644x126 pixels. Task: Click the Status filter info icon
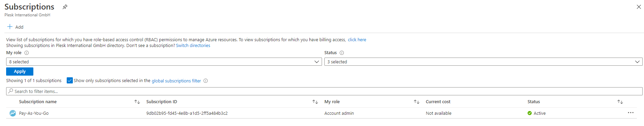[342, 53]
